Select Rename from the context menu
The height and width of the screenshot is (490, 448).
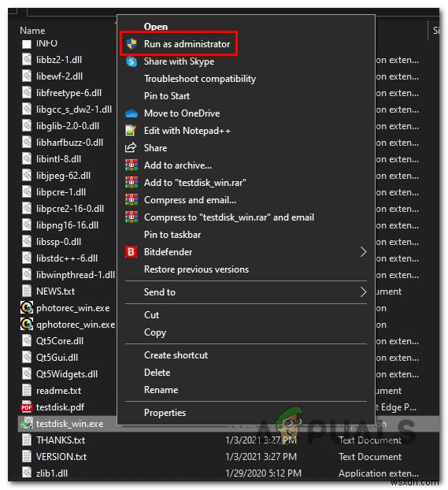pyautogui.click(x=161, y=390)
